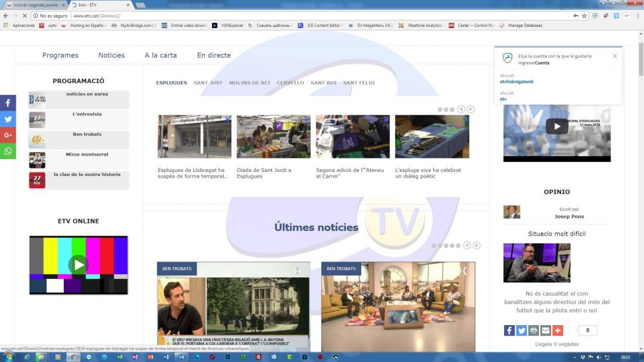Select the SANT JUST news tab
644x362 pixels.
tap(208, 82)
